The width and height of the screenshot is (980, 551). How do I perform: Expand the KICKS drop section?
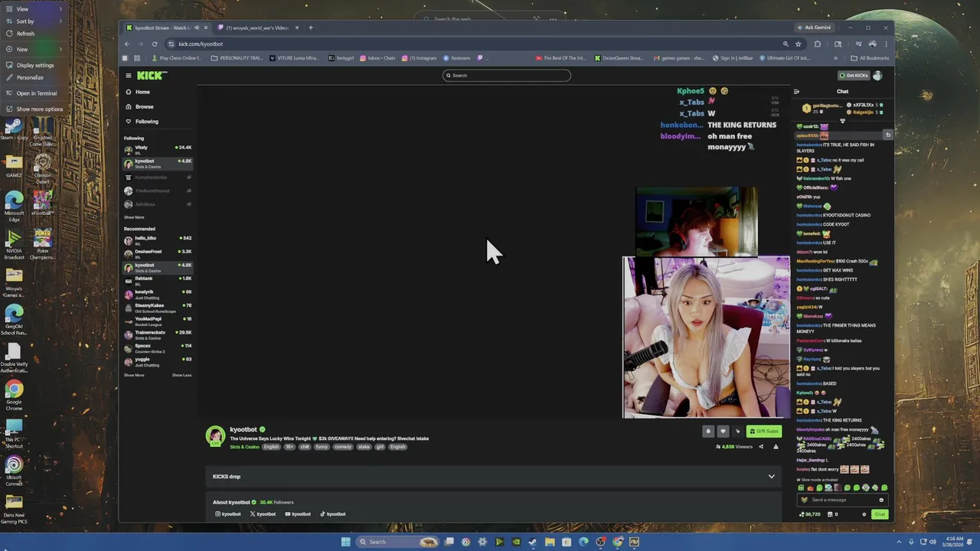pos(494,476)
